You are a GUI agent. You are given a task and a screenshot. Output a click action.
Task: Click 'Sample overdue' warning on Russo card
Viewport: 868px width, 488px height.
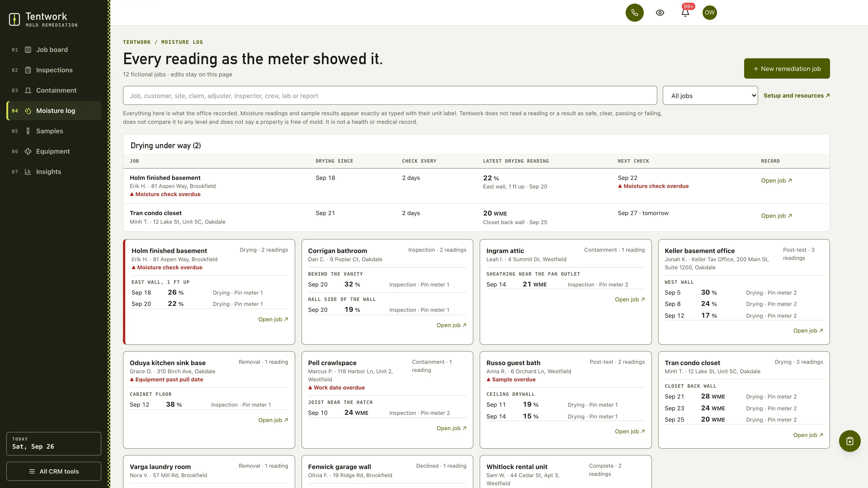click(x=511, y=380)
